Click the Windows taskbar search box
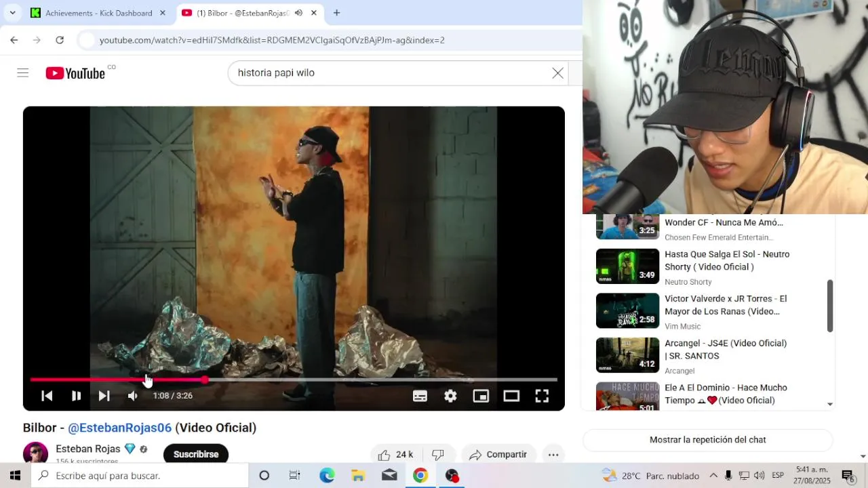 [140, 476]
